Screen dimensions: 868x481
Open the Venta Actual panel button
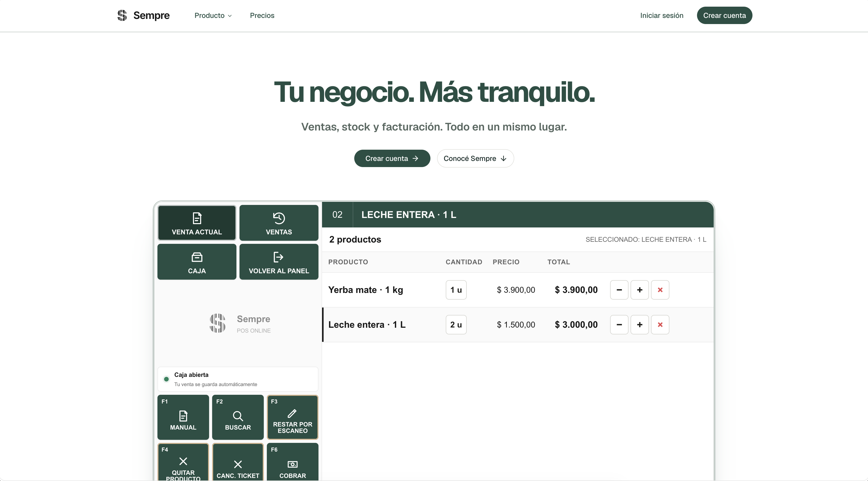click(x=197, y=223)
